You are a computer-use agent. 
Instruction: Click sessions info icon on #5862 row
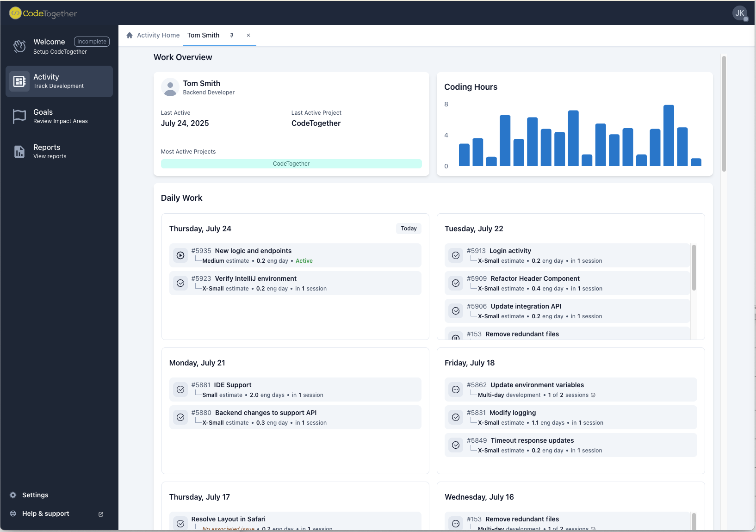(593, 395)
